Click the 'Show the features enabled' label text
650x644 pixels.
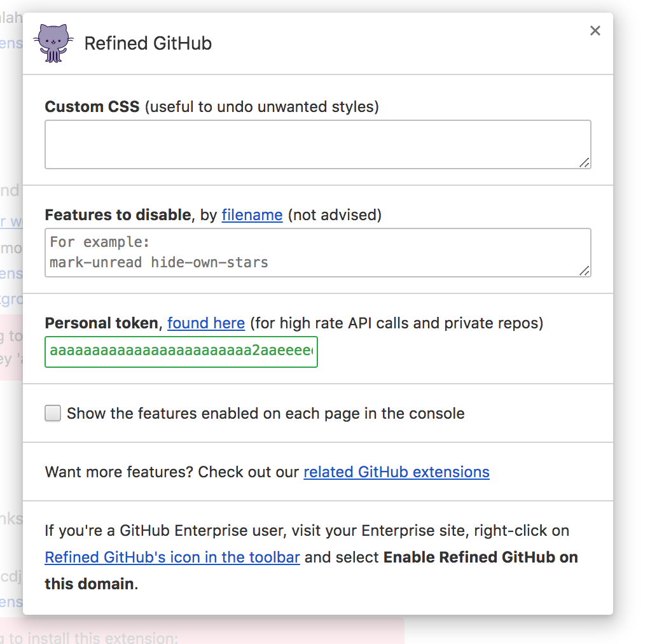pos(266,414)
